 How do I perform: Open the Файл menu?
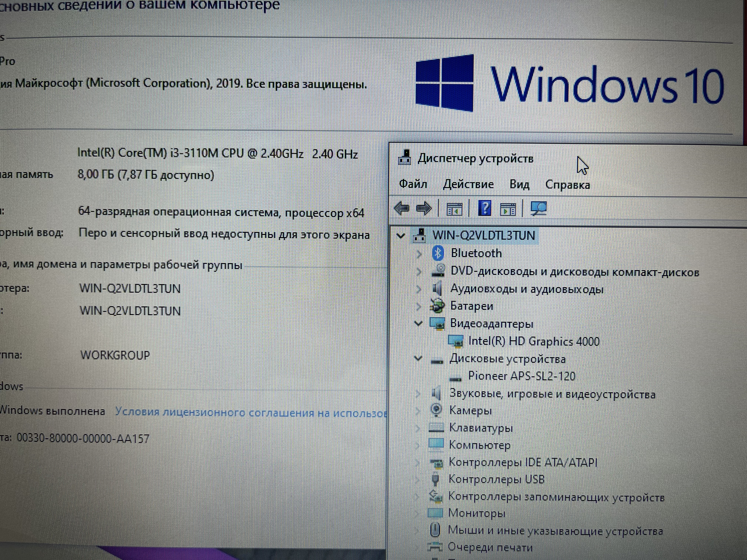click(x=413, y=184)
